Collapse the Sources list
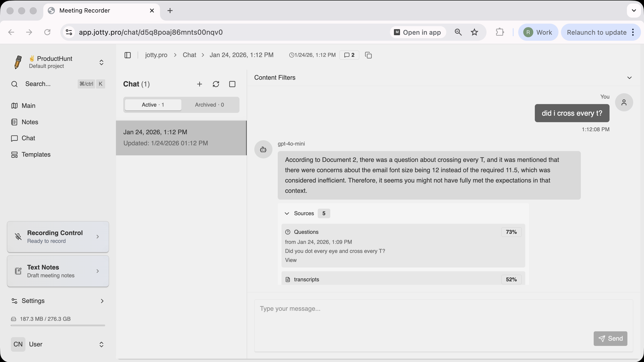Image resolution: width=644 pixels, height=362 pixels. [x=287, y=213]
